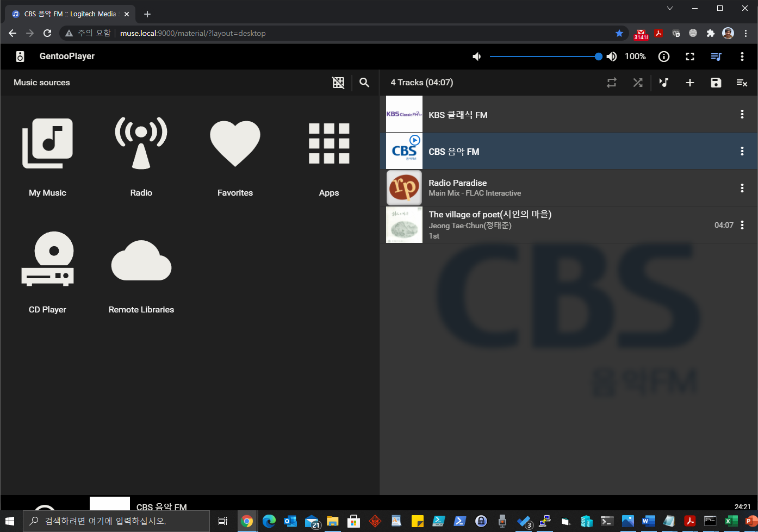Save the queue as a playlist

[716, 83]
